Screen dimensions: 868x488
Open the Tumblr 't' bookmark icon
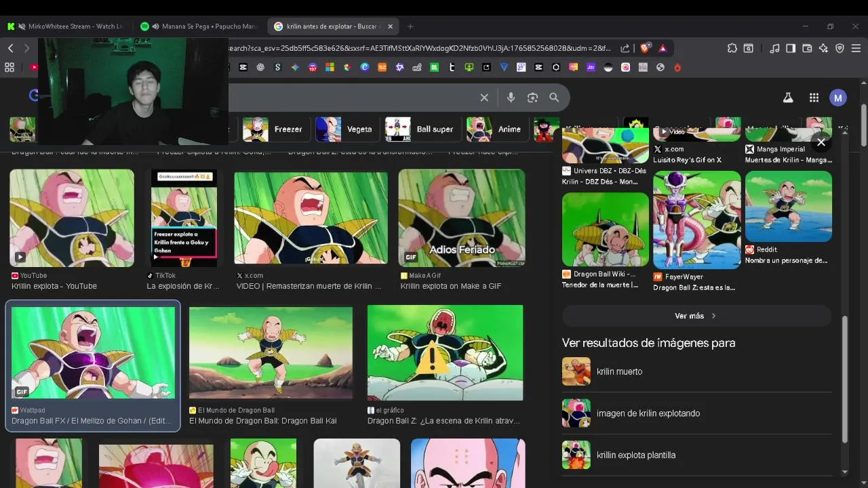coord(452,67)
